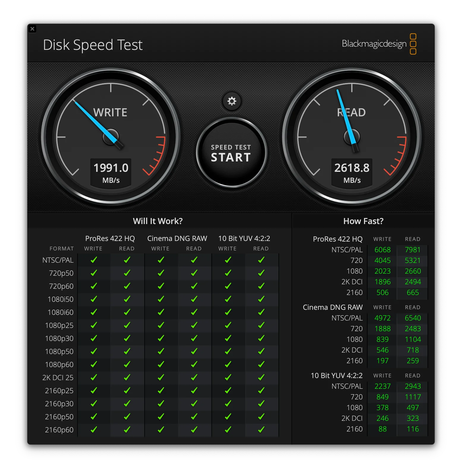Click 10 Bit YUV 4:2:2 heading in How Fast
The width and height of the screenshot is (462, 476).
click(x=337, y=376)
